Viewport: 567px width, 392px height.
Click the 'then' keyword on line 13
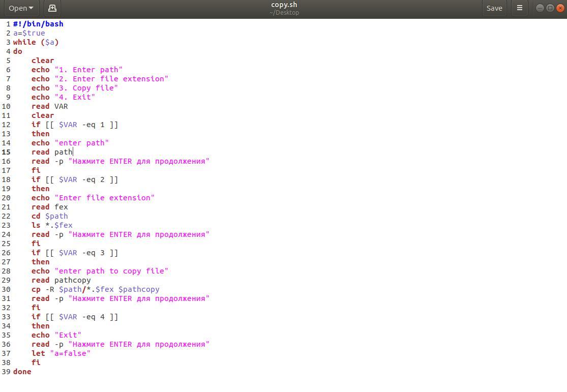pos(41,134)
